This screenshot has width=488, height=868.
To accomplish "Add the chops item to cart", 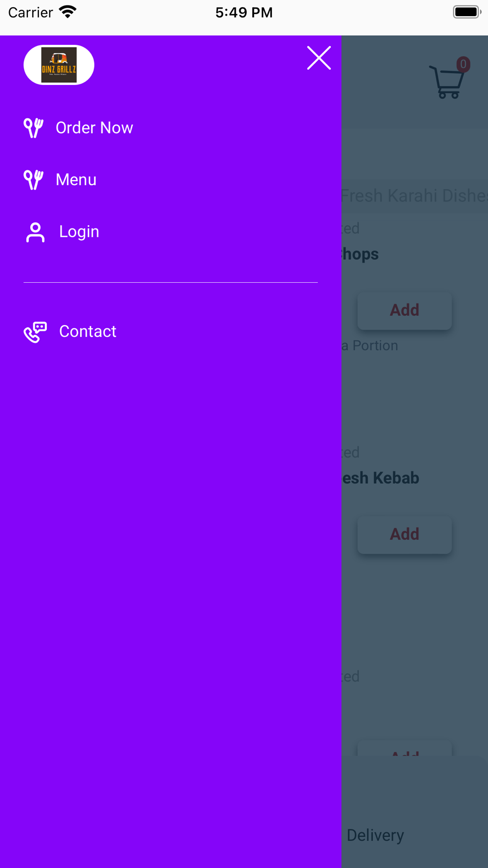I will pyautogui.click(x=405, y=310).
